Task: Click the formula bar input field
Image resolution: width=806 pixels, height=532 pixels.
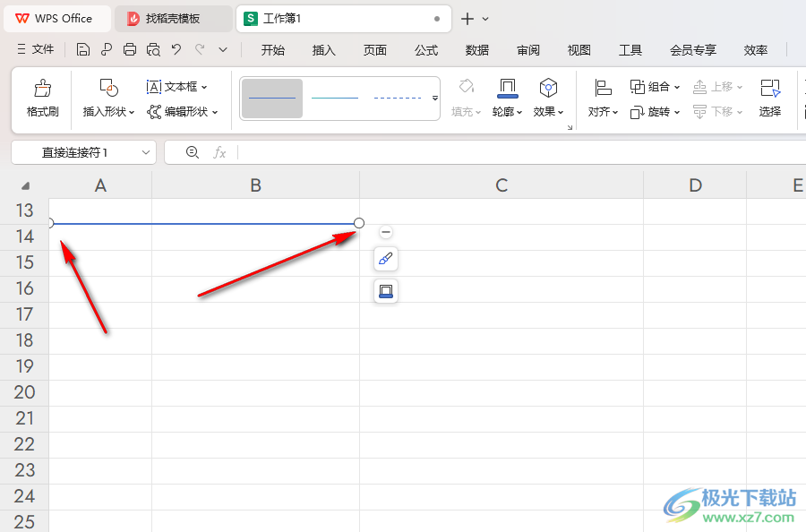Action: [522, 152]
